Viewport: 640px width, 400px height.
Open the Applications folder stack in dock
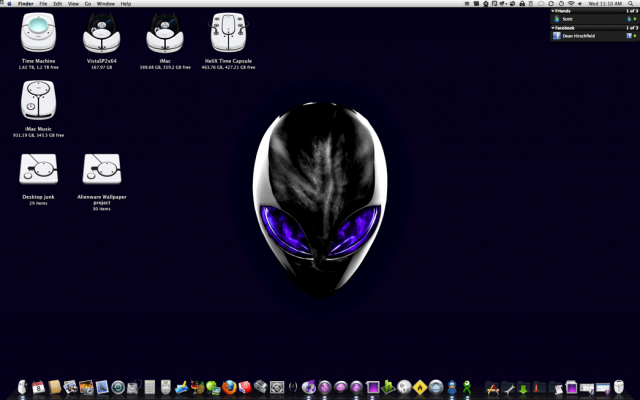493,388
